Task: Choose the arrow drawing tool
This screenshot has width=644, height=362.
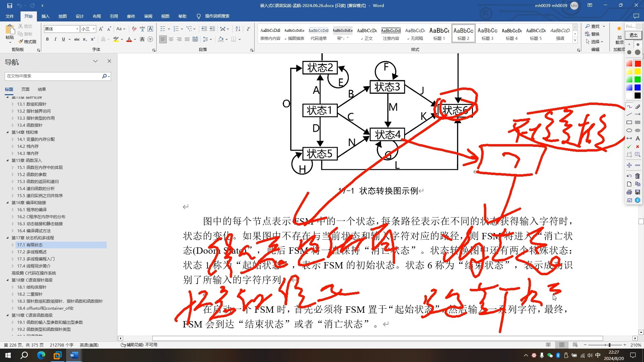Action: tap(638, 114)
